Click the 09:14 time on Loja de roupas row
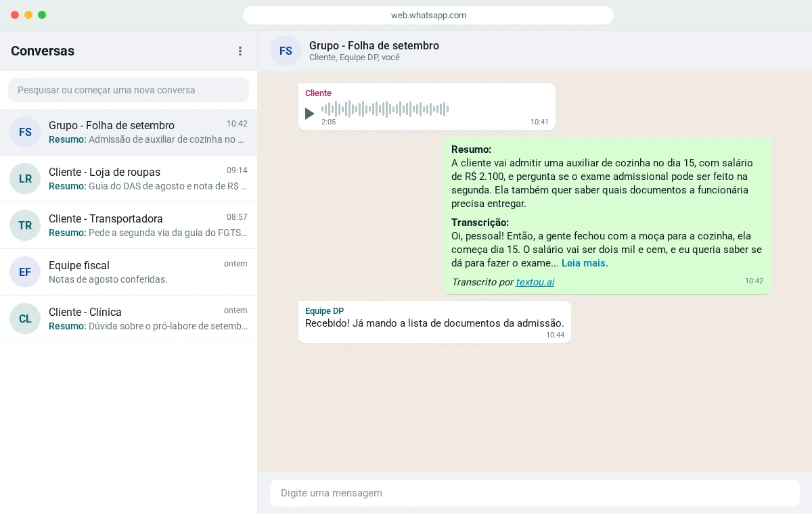 tap(237, 170)
